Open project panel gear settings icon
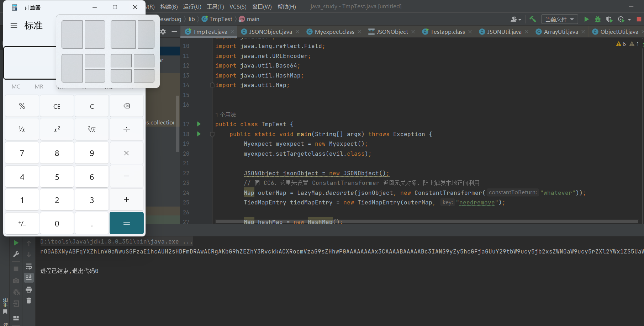The height and width of the screenshot is (326, 644). coord(163,32)
